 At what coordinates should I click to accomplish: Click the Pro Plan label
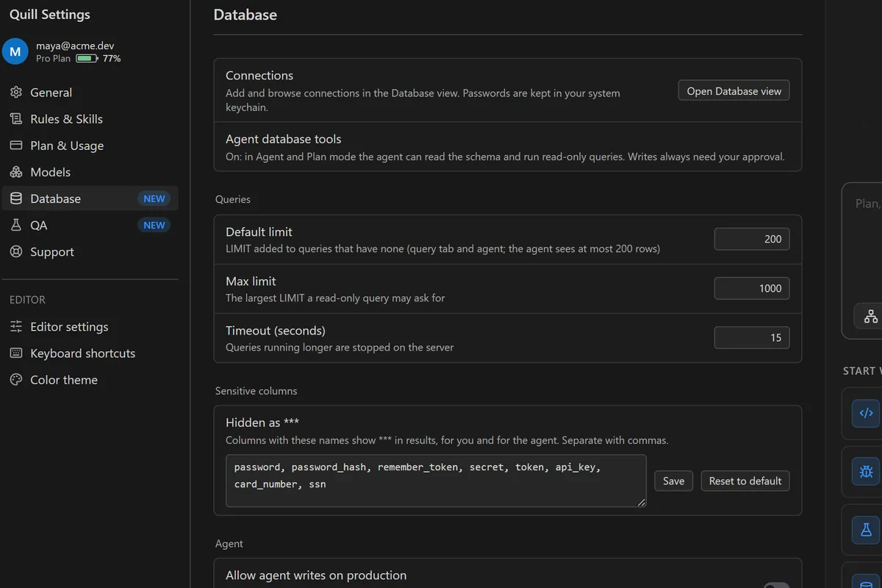(53, 58)
